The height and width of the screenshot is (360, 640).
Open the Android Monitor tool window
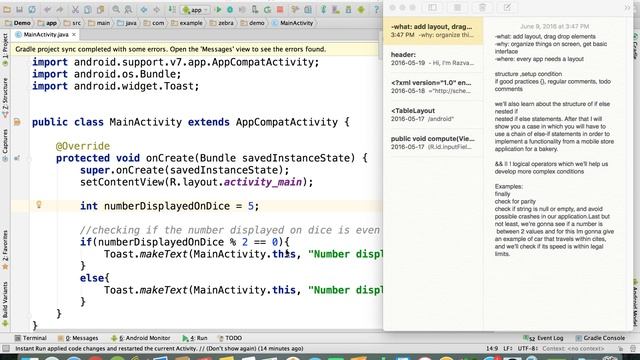[x=141, y=338]
